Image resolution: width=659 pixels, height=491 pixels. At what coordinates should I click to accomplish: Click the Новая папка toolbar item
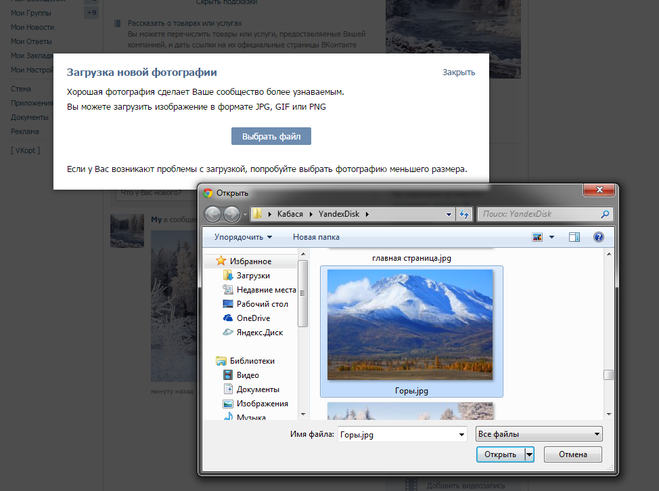316,237
